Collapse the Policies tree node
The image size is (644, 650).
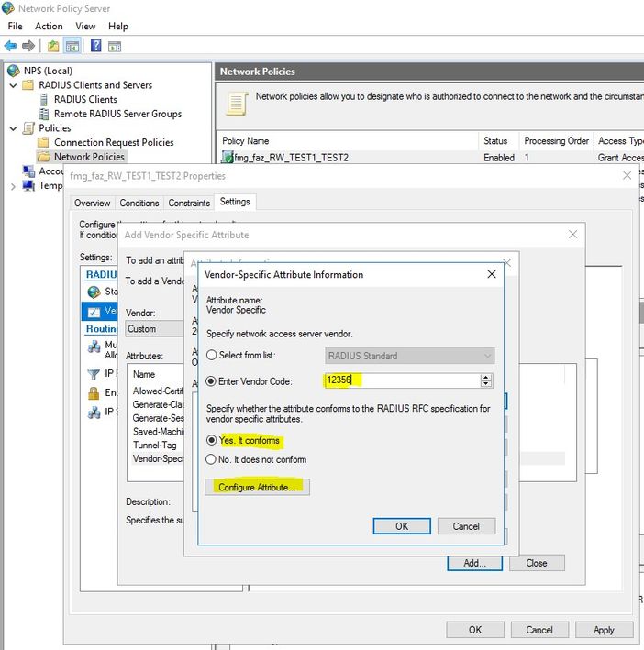(x=13, y=128)
